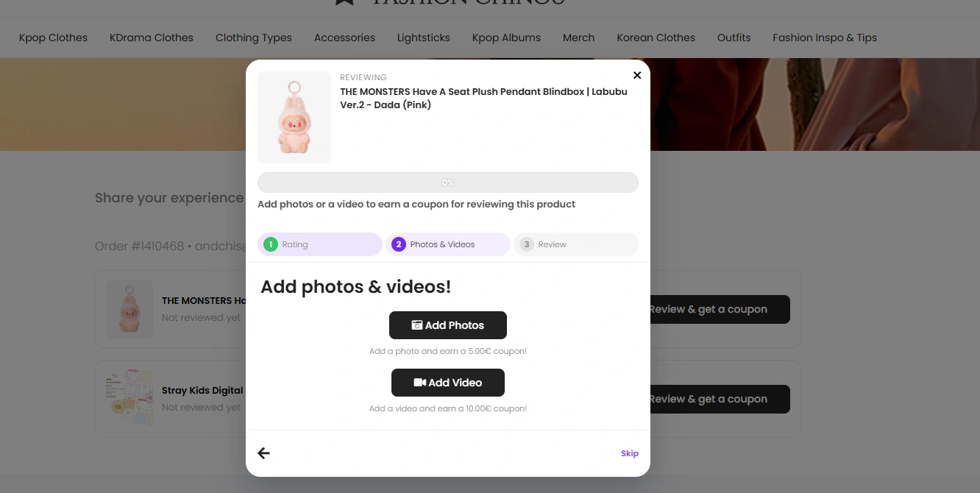
Task: Go to the Rating step
Action: coord(319,244)
